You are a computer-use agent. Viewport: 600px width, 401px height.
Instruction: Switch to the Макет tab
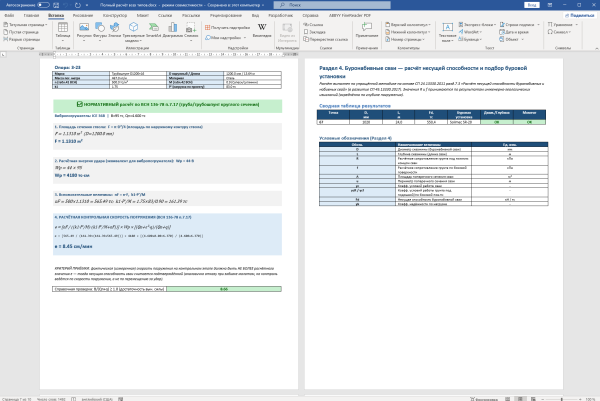pos(143,15)
